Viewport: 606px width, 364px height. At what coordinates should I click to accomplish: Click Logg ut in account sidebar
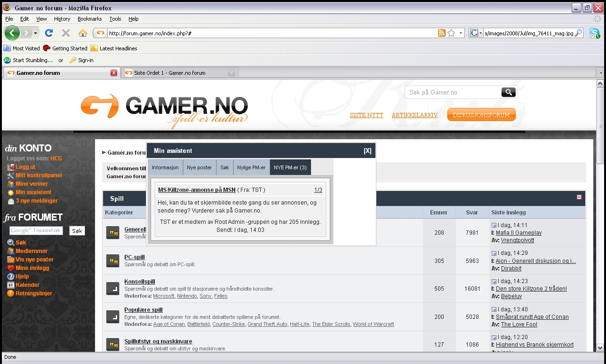point(25,167)
